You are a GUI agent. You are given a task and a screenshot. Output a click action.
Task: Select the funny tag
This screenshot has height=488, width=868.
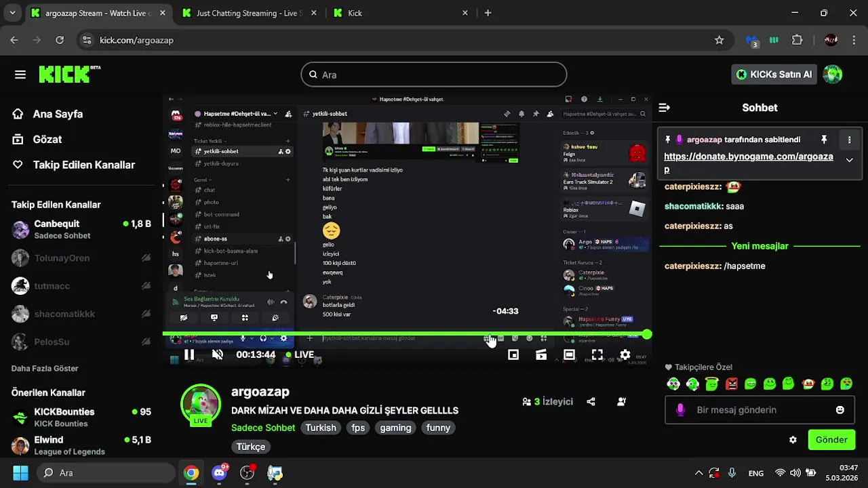(438, 428)
